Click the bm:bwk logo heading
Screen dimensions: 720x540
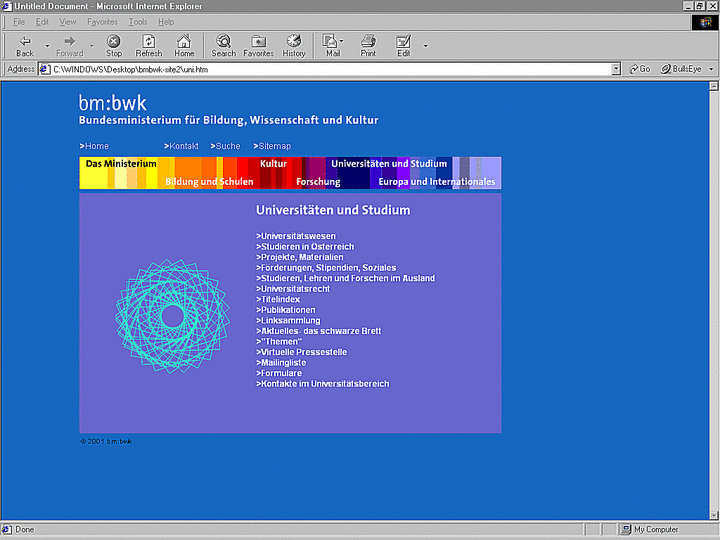pyautogui.click(x=112, y=103)
